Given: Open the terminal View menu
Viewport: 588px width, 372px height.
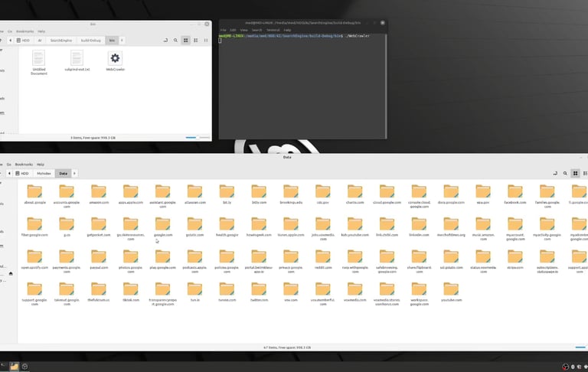Looking at the screenshot, I should click(243, 30).
